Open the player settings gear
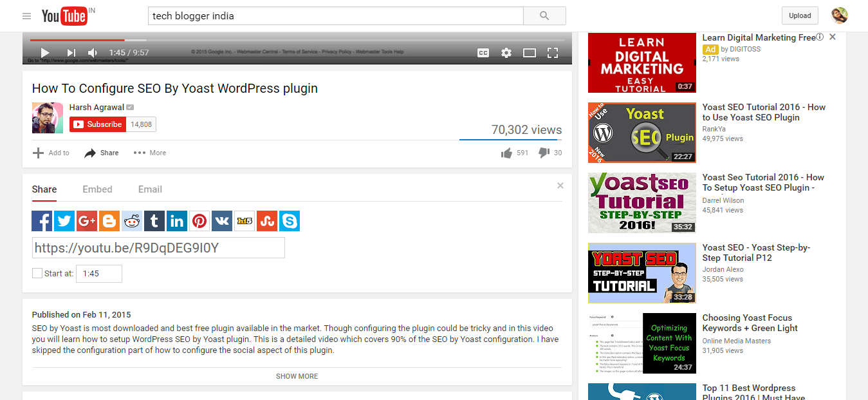 tap(506, 53)
